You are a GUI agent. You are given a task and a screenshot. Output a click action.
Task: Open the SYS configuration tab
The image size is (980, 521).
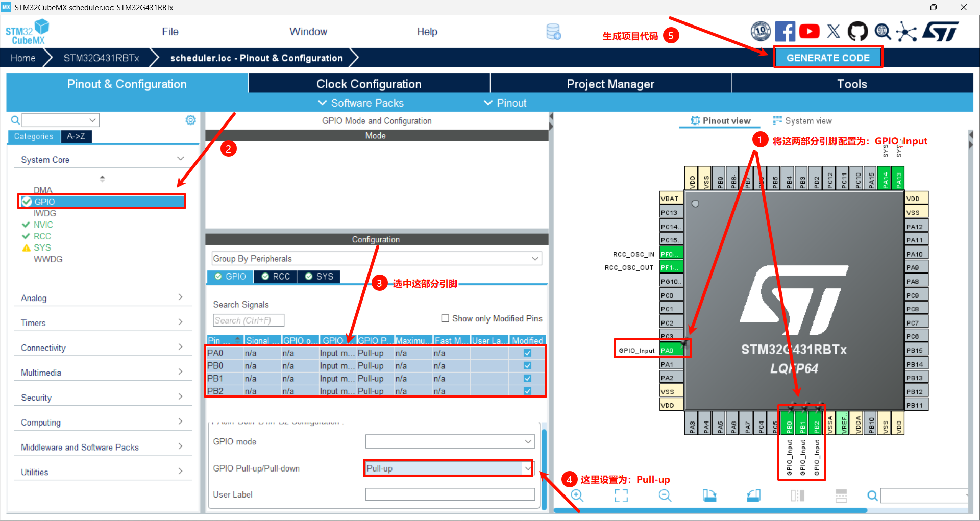(319, 277)
